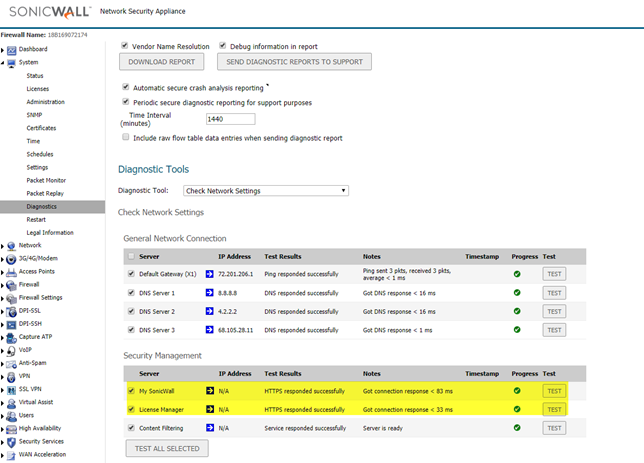Click the Security Services sidebar icon
Image resolution: width=644 pixels, height=463 pixels.
point(11,440)
